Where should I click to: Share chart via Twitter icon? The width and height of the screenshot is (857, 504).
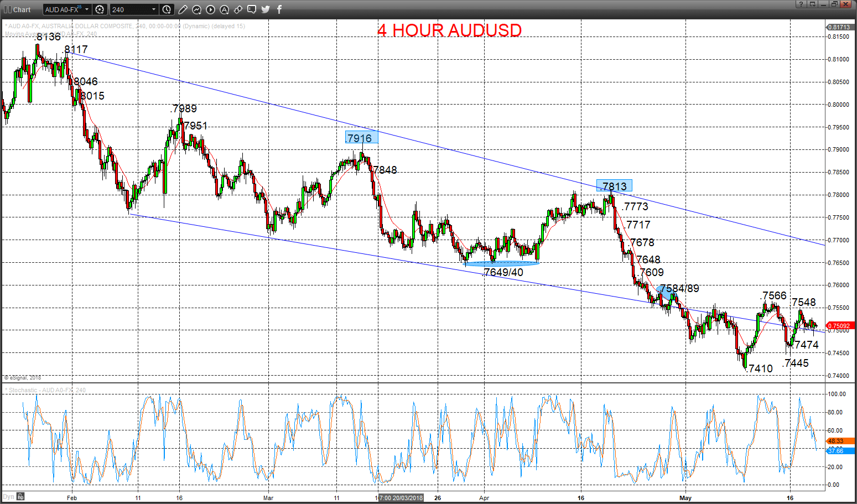pyautogui.click(x=266, y=9)
